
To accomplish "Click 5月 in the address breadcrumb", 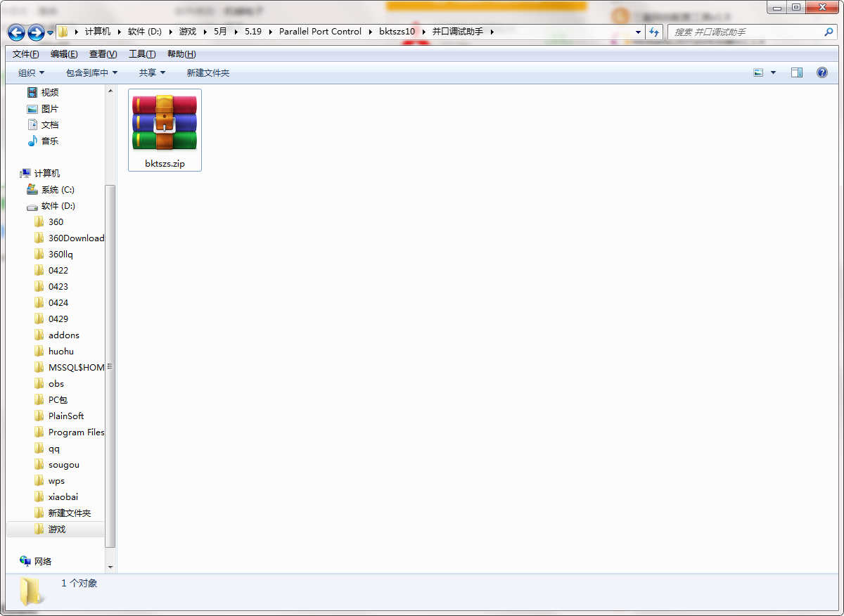I will pyautogui.click(x=220, y=32).
